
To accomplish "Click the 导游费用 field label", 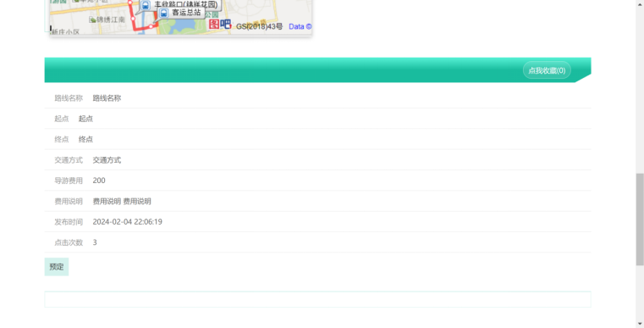I will point(69,181).
